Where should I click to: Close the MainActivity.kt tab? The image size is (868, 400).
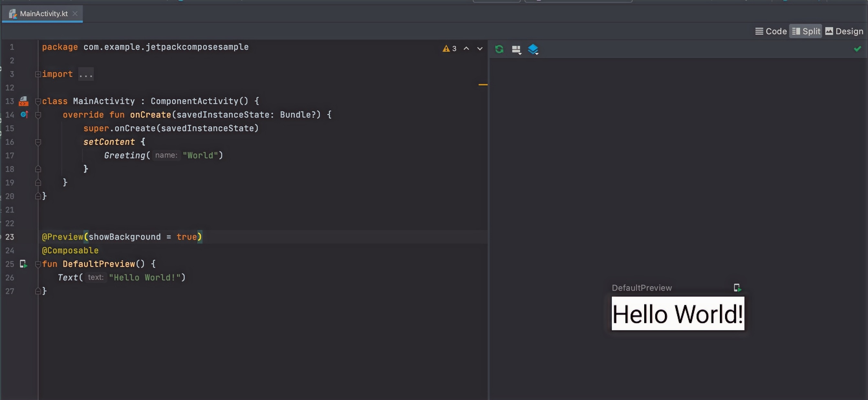click(75, 14)
